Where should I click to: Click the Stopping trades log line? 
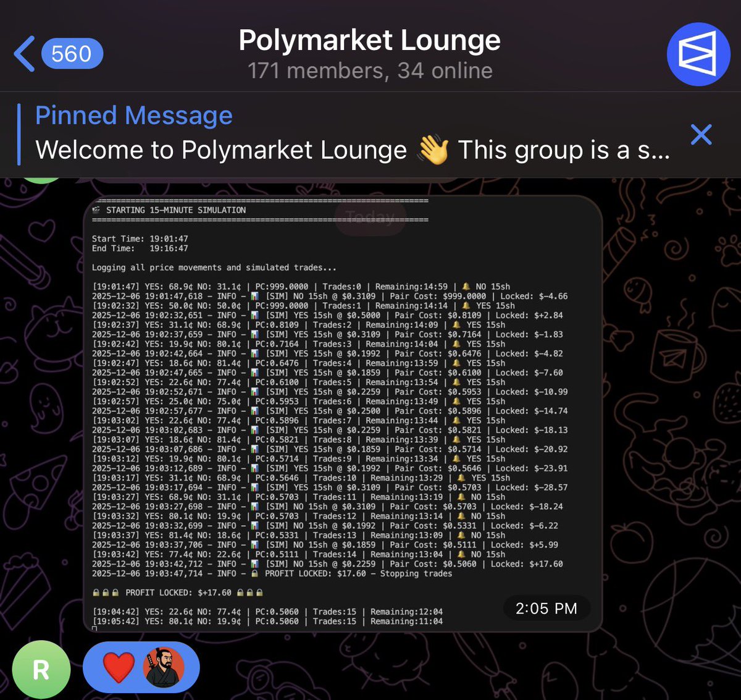point(272,573)
